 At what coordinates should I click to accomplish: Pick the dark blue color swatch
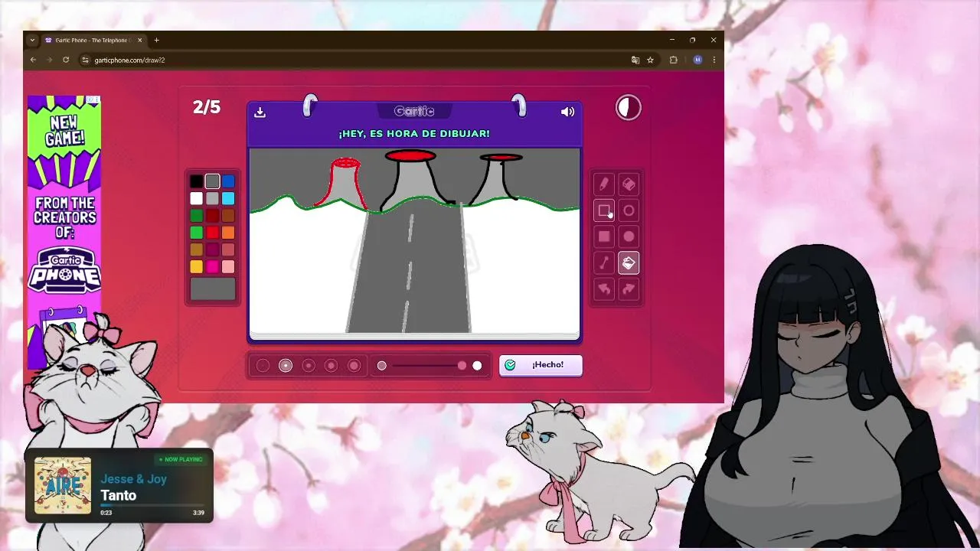(228, 181)
